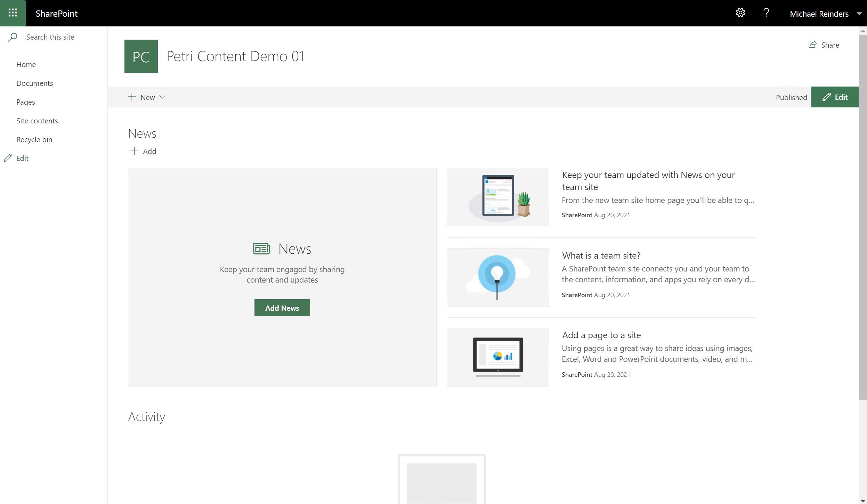Viewport: 867px width, 504px height.
Task: Click SharePoint Aug 20, 2021 under 'What is a team site?'
Action: (596, 295)
